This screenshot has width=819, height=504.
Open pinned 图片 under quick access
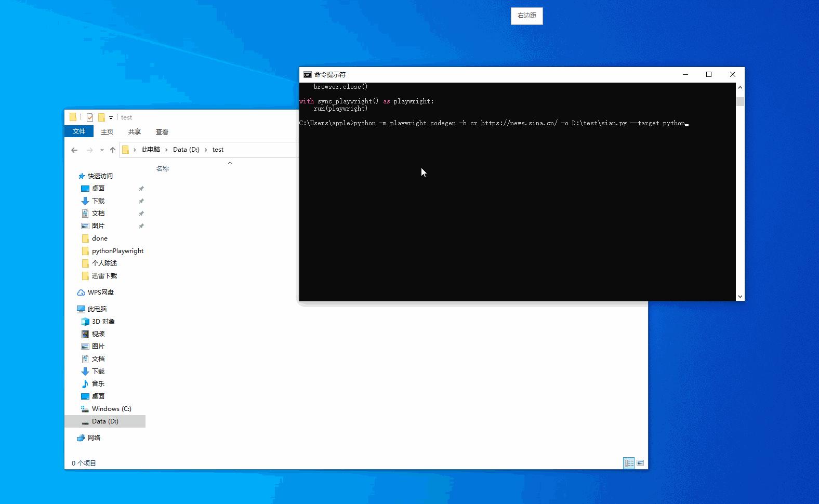click(x=98, y=226)
